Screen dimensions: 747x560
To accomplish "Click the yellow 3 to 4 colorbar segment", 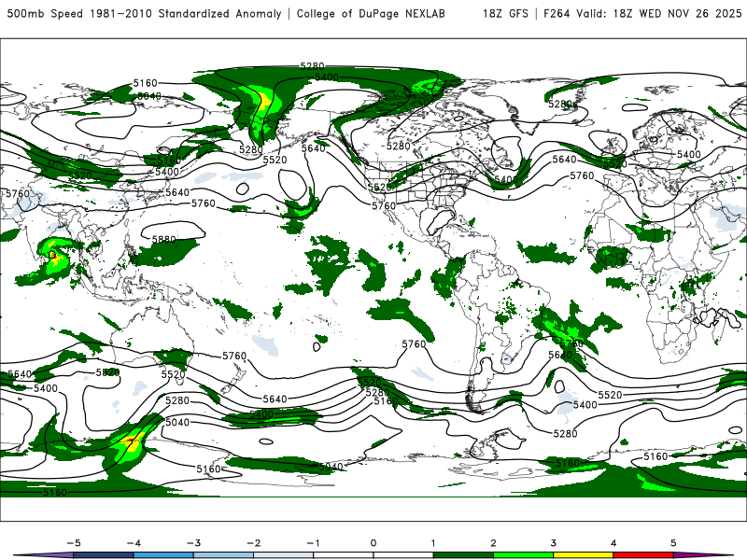I will (583, 555).
